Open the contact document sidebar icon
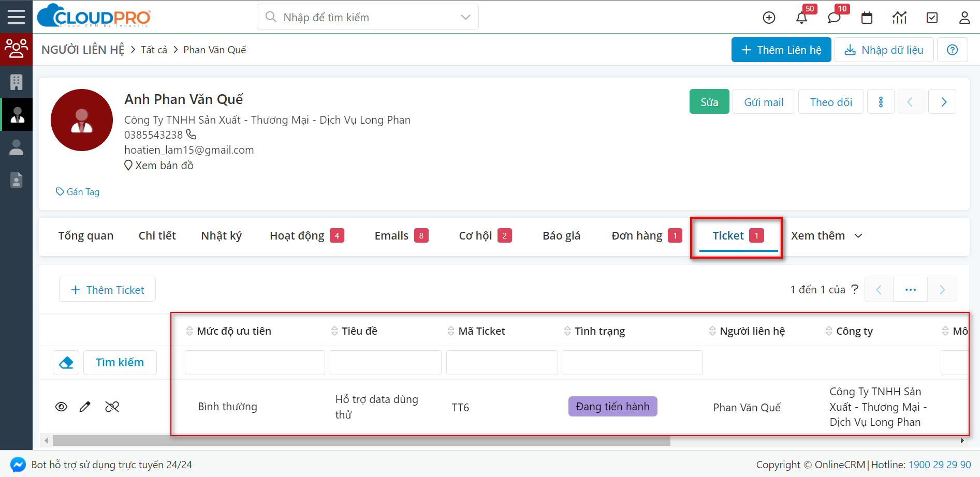 [16, 180]
